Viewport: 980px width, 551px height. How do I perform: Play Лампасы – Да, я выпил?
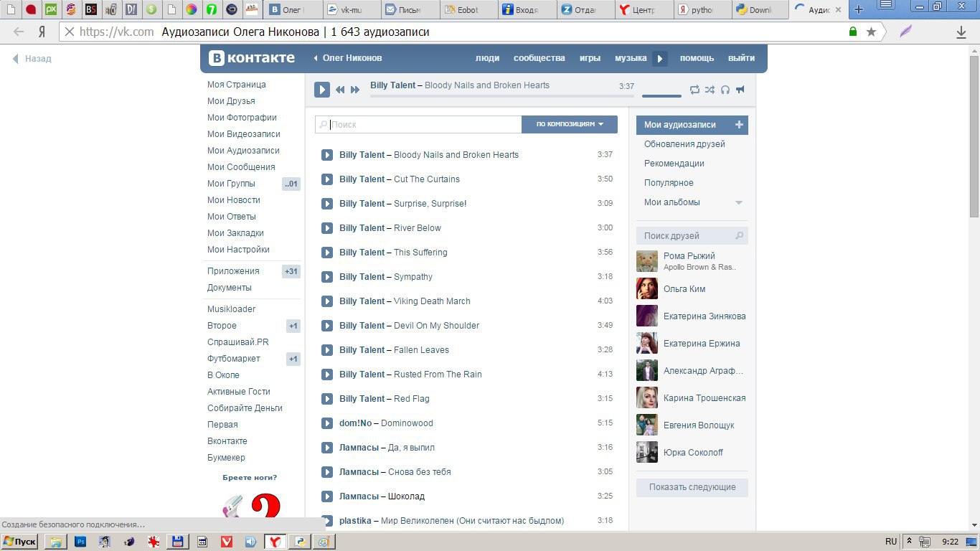click(327, 448)
